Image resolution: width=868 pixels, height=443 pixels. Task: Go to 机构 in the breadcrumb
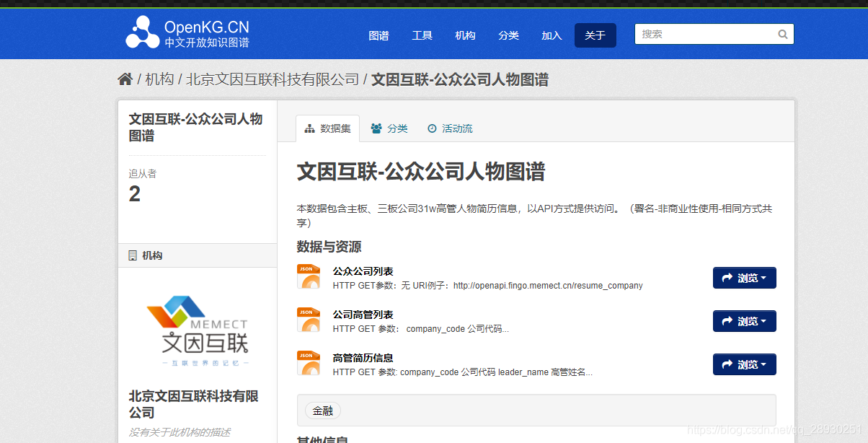[159, 79]
